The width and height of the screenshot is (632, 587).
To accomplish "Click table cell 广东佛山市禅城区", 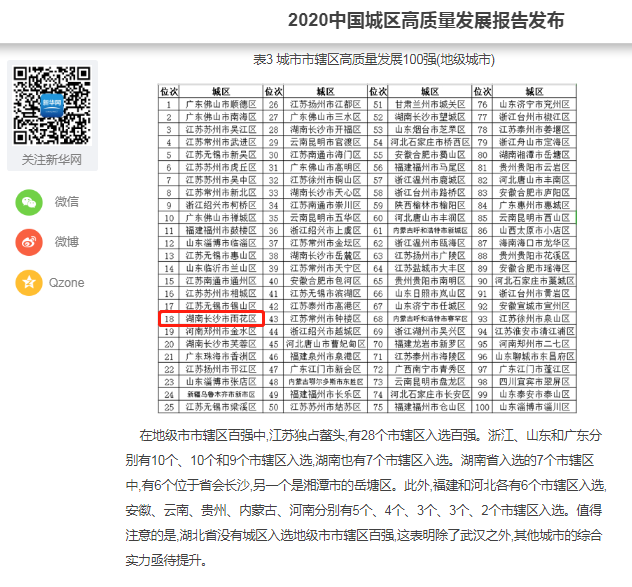I will coord(221,218).
